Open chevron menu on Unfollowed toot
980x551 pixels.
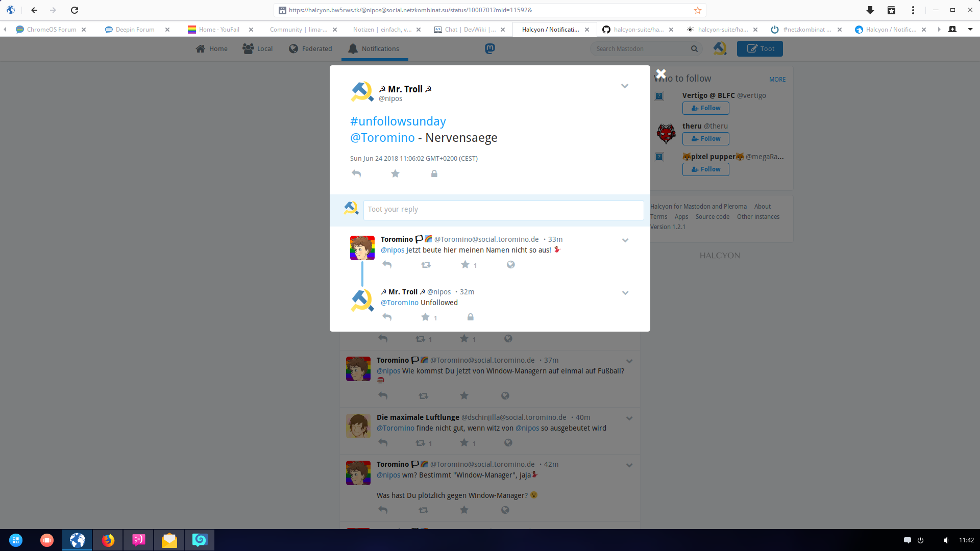click(625, 293)
